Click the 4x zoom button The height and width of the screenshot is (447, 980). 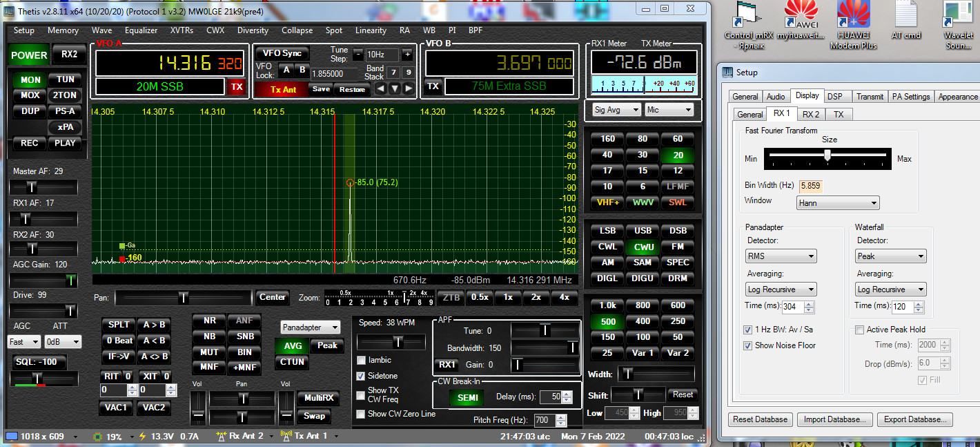pos(565,297)
